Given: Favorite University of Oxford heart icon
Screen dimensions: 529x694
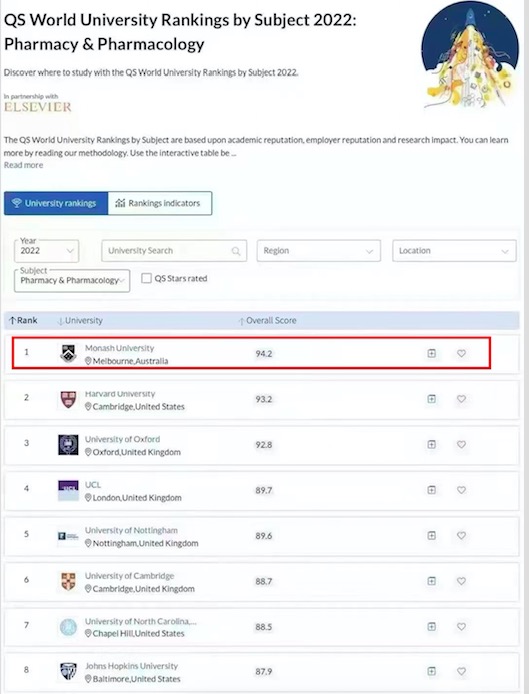Looking at the screenshot, I should 461,444.
